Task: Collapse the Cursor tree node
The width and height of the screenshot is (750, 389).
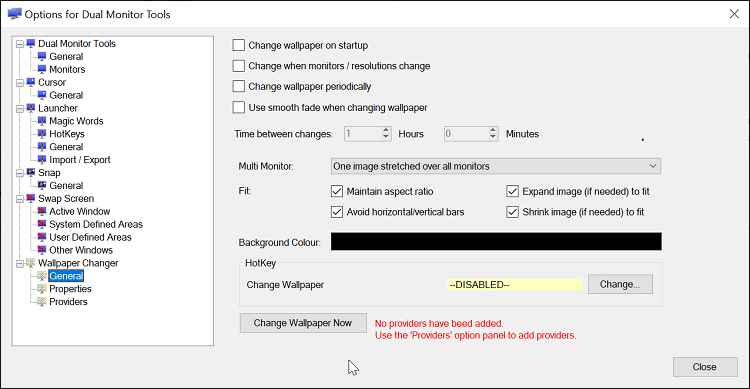Action: coord(20,83)
